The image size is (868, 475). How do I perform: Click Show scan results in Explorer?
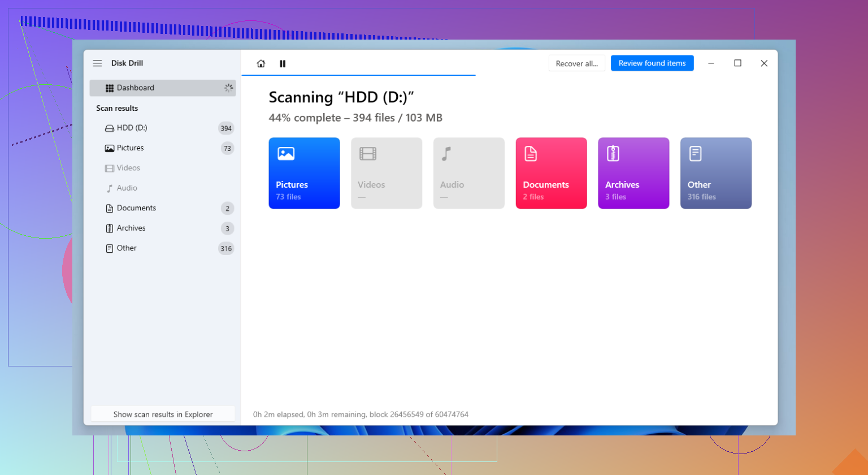pos(163,414)
